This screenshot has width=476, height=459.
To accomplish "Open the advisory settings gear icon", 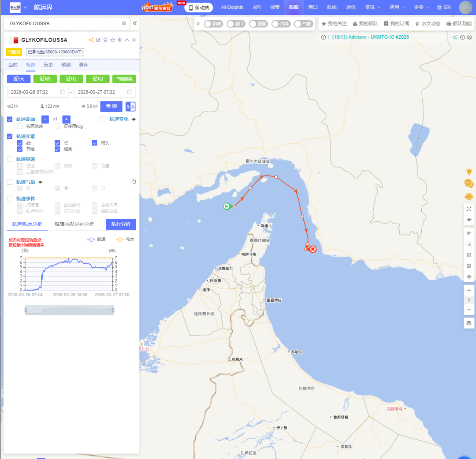I will [469, 37].
